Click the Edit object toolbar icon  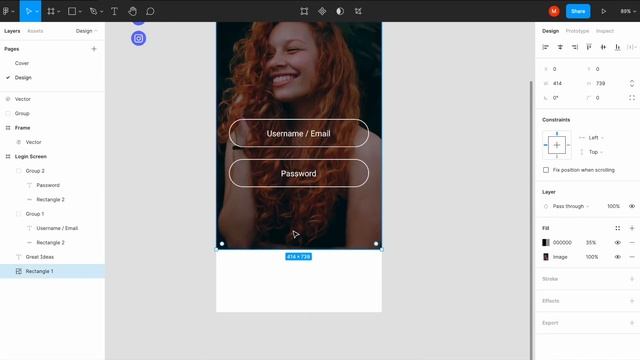click(x=304, y=11)
